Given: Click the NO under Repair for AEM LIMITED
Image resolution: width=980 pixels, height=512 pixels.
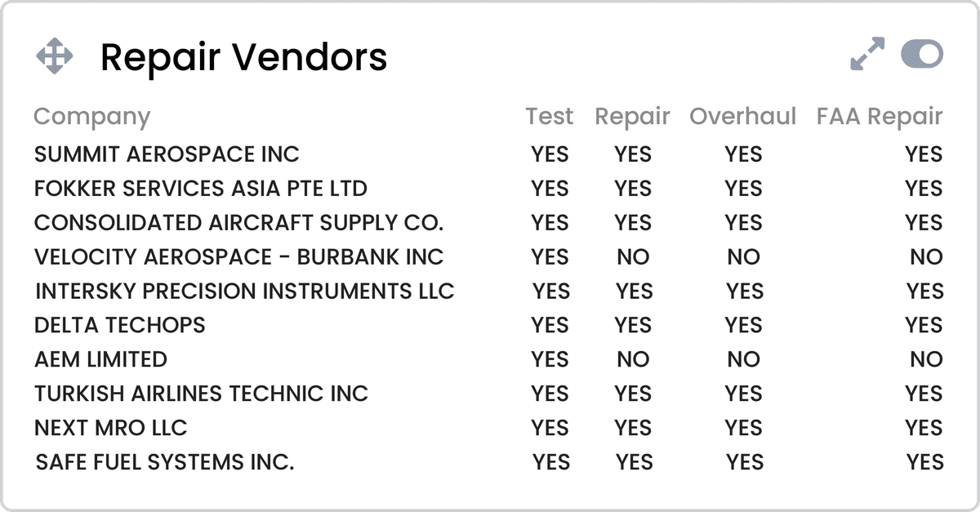Looking at the screenshot, I should [635, 359].
